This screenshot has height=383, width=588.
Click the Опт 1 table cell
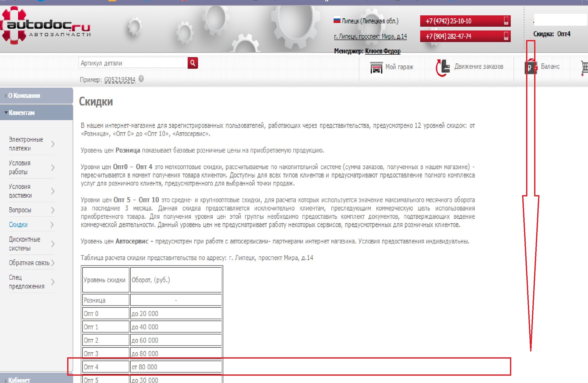[106, 327]
